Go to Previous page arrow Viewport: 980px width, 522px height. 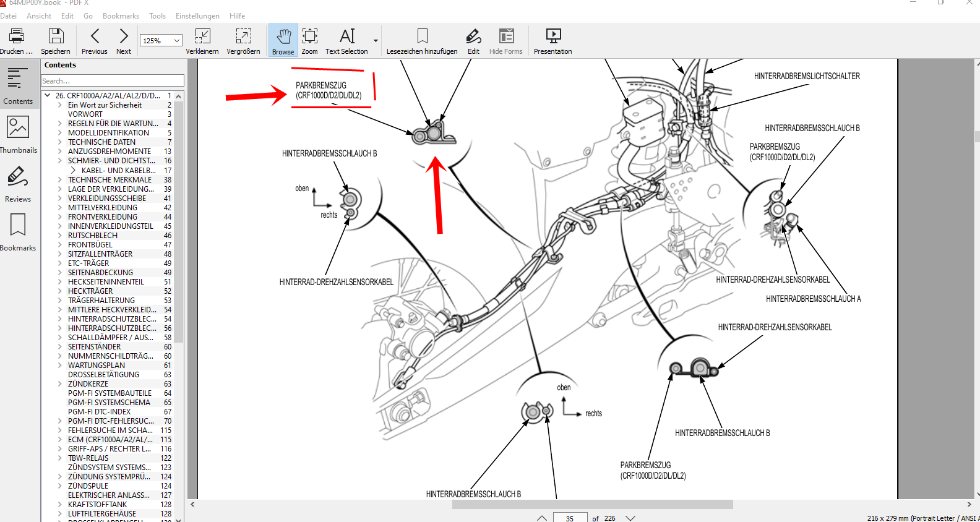(95, 36)
